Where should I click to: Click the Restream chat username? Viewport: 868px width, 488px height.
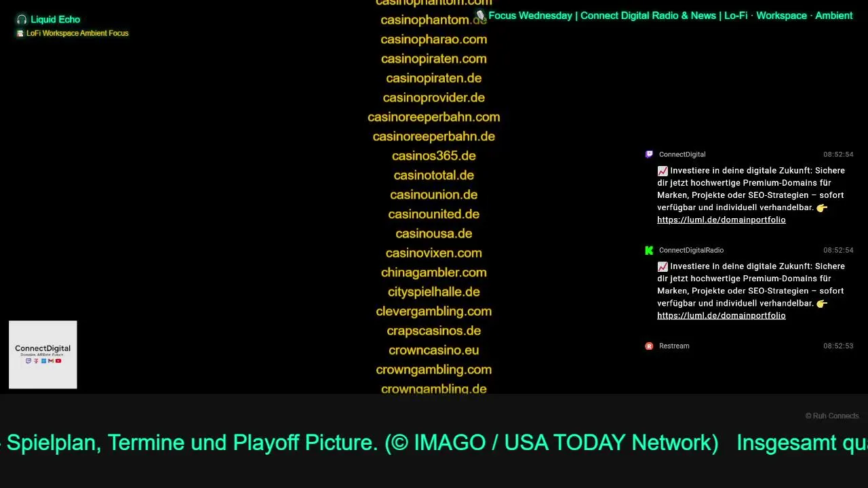[x=674, y=346]
